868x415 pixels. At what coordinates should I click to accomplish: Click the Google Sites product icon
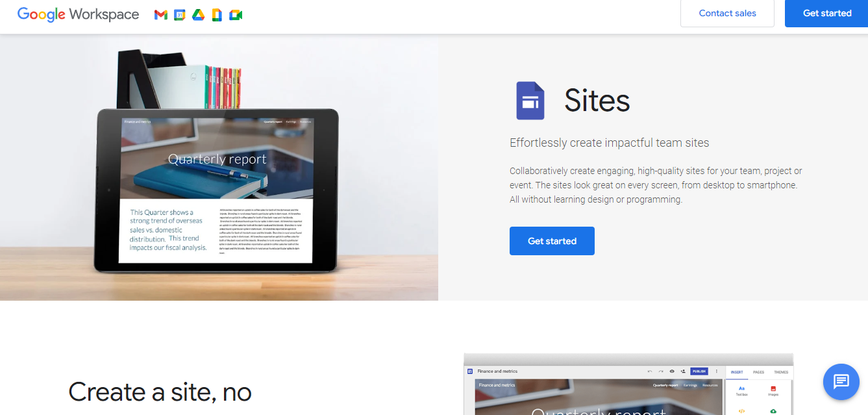coord(530,101)
